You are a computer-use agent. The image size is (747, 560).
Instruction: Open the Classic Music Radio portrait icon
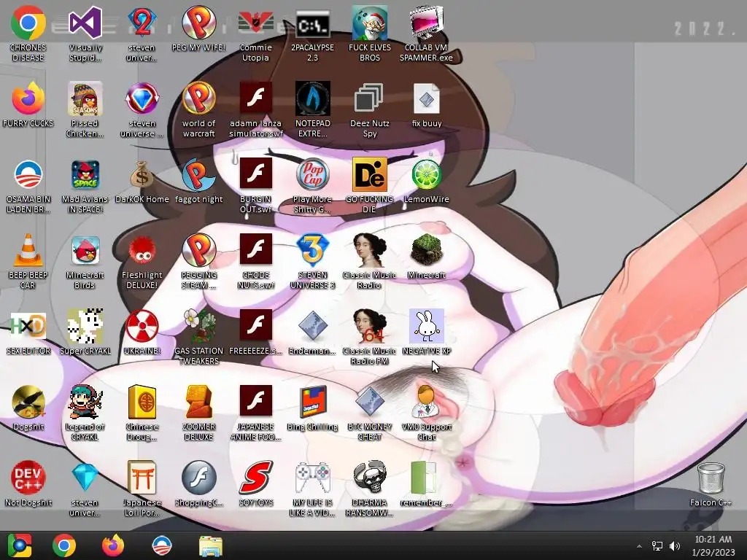369,250
